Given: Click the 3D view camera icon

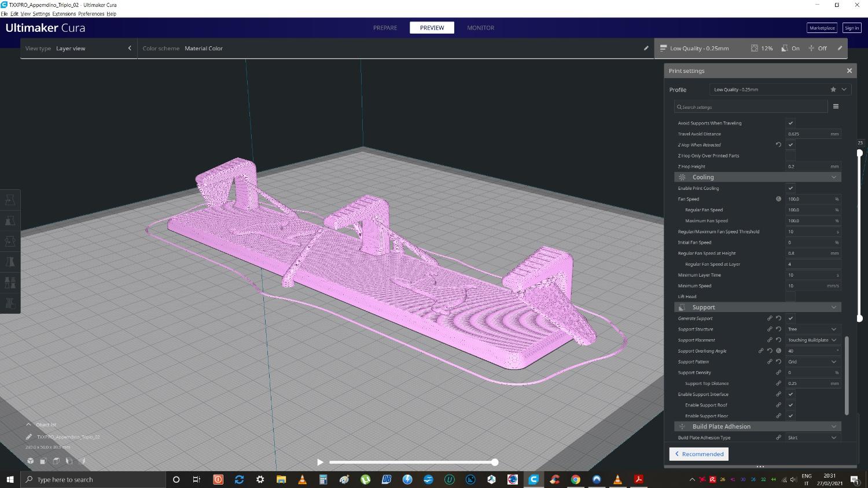Looking at the screenshot, I should [x=30, y=461].
